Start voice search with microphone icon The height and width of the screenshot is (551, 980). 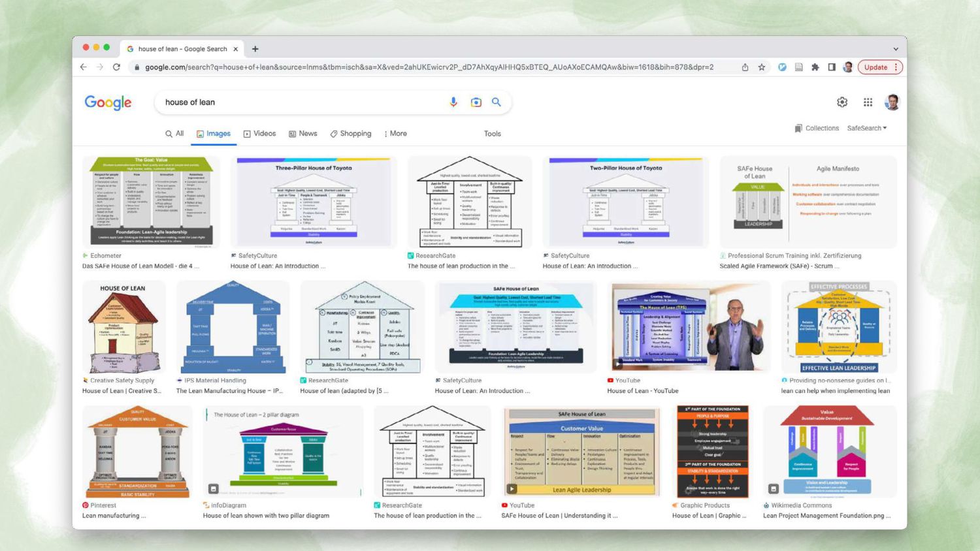click(453, 102)
